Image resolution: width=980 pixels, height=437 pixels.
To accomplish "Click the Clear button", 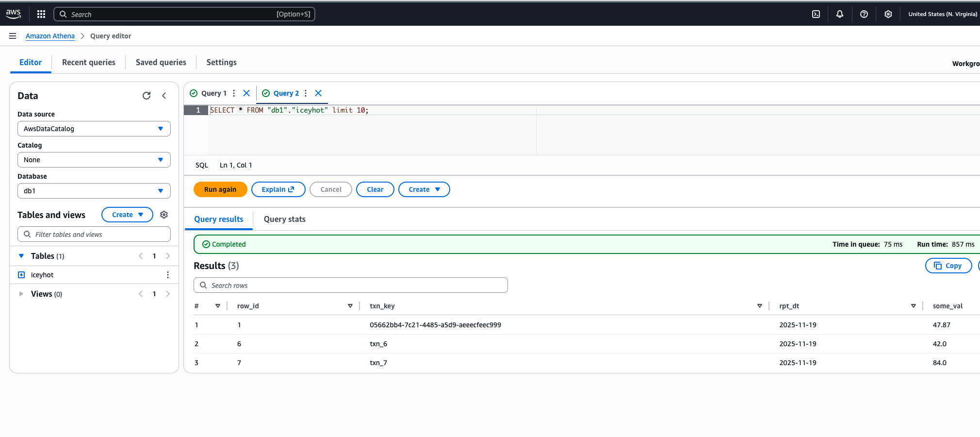I will pos(375,189).
